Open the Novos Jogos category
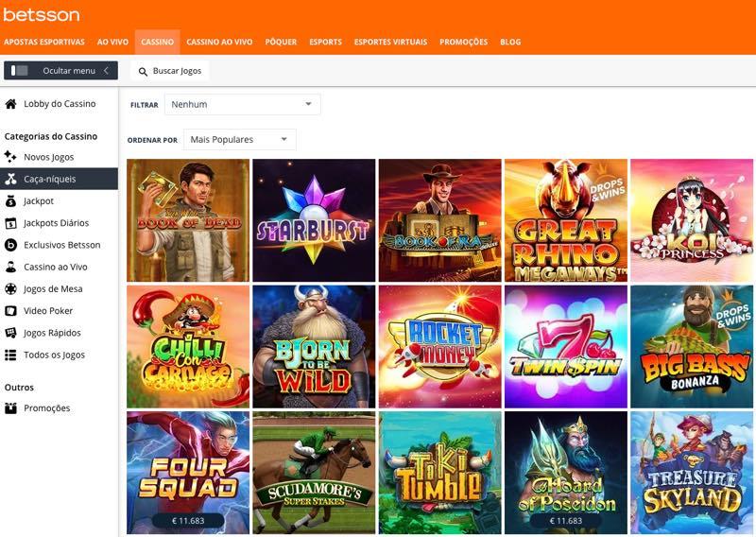Screen dimensions: 756x537 (49, 157)
